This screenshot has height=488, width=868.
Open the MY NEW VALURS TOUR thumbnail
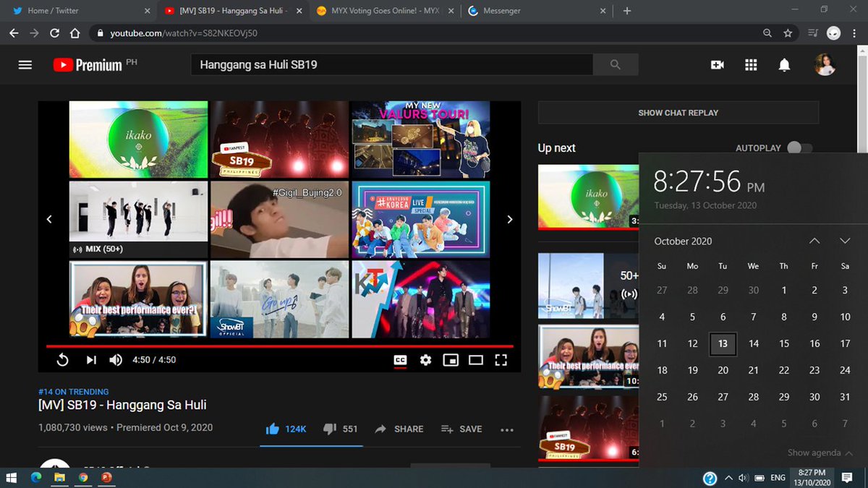pos(420,139)
